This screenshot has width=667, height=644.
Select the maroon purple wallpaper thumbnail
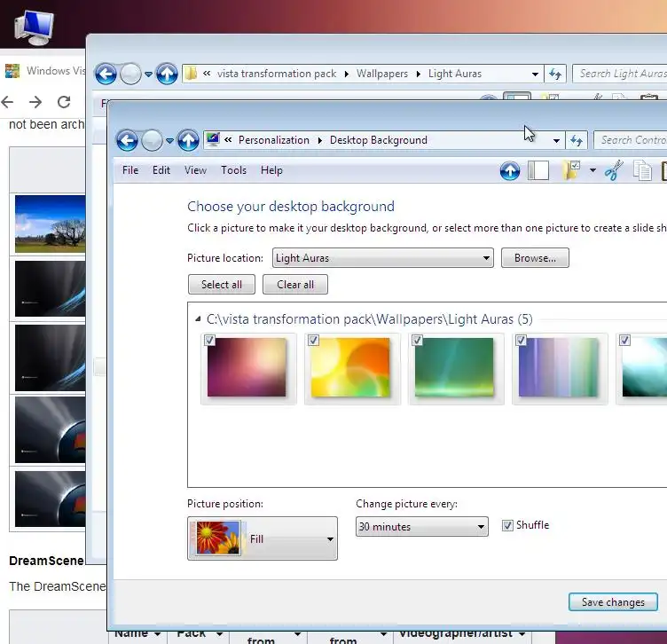coord(247,367)
